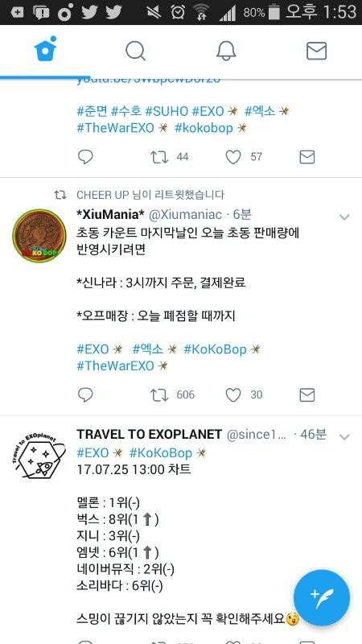This screenshot has width=362, height=644.
Task: Like the SUHO tweet with 57 likes
Action: click(x=233, y=157)
